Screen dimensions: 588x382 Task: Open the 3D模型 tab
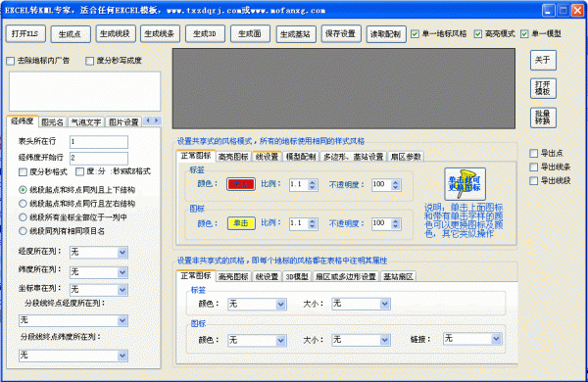pyautogui.click(x=297, y=276)
